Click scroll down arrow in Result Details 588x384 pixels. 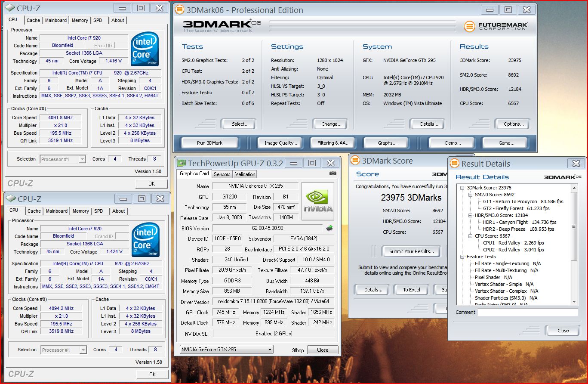[574, 301]
